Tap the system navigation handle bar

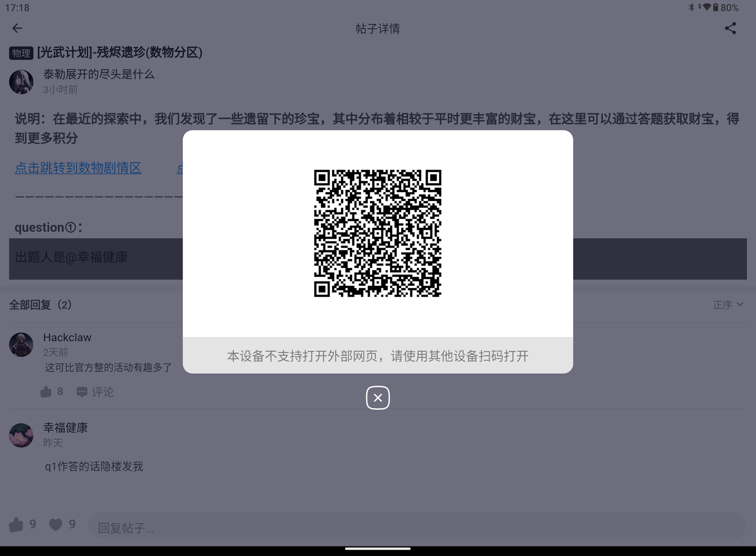378,549
